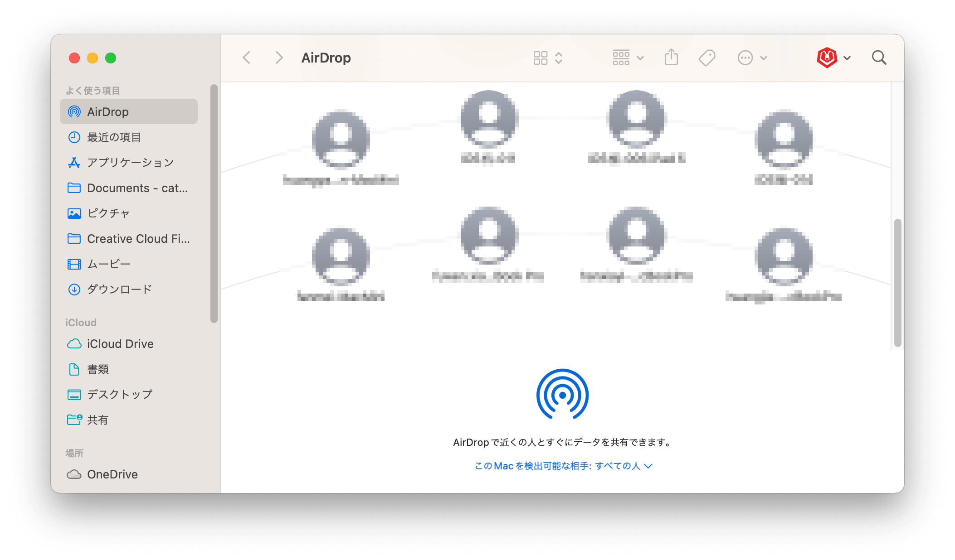
Task: Click the clock icon beside 最近の項目
Action: 74,137
